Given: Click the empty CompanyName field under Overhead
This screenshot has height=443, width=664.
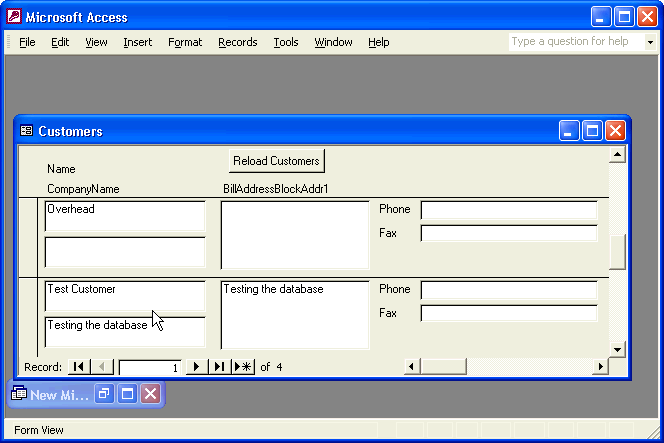Looking at the screenshot, I should [x=125, y=252].
